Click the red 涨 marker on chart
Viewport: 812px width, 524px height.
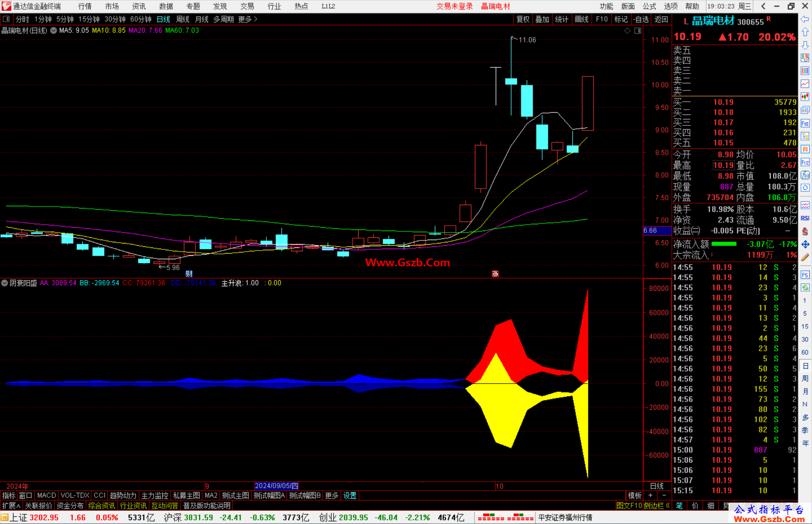tap(495, 273)
